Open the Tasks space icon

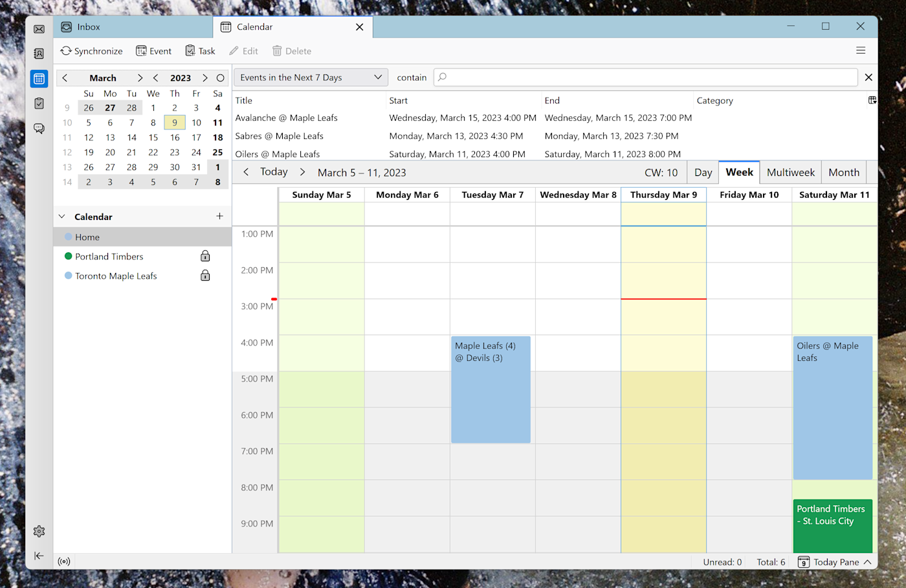[39, 103]
